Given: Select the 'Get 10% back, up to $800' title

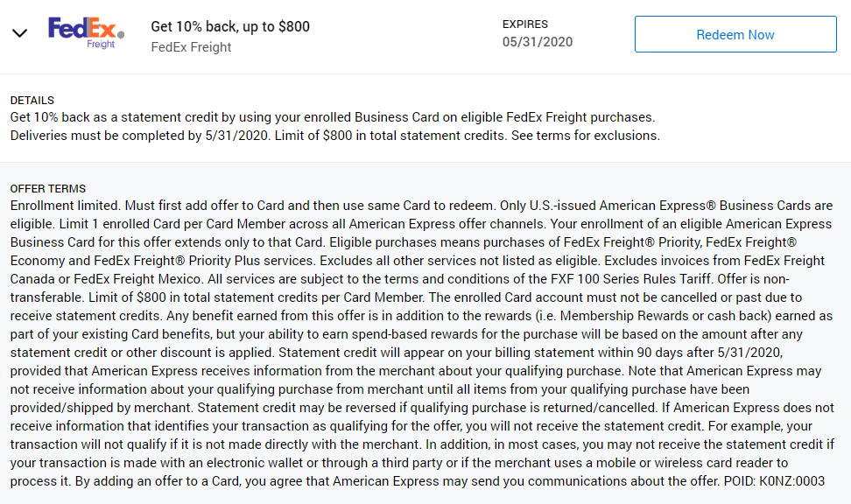Looking at the screenshot, I should tap(230, 26).
